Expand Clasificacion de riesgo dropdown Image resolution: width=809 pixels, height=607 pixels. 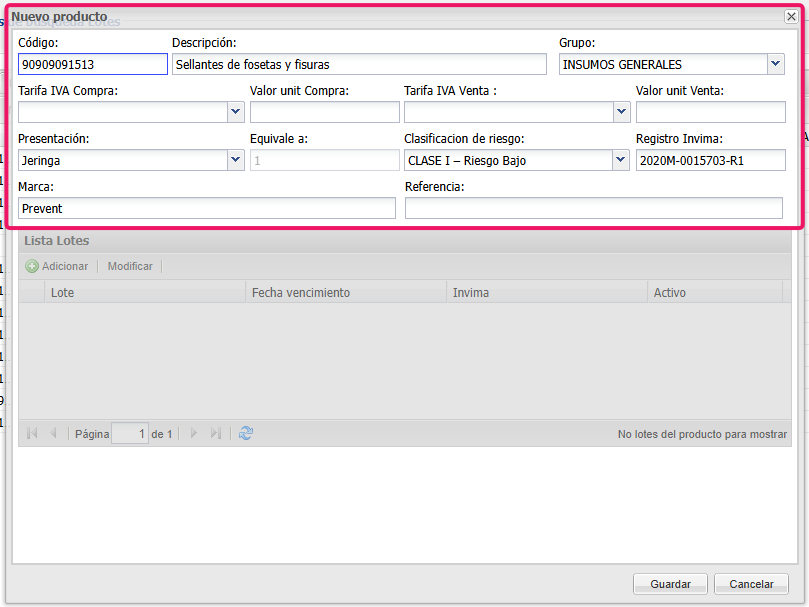pos(621,160)
